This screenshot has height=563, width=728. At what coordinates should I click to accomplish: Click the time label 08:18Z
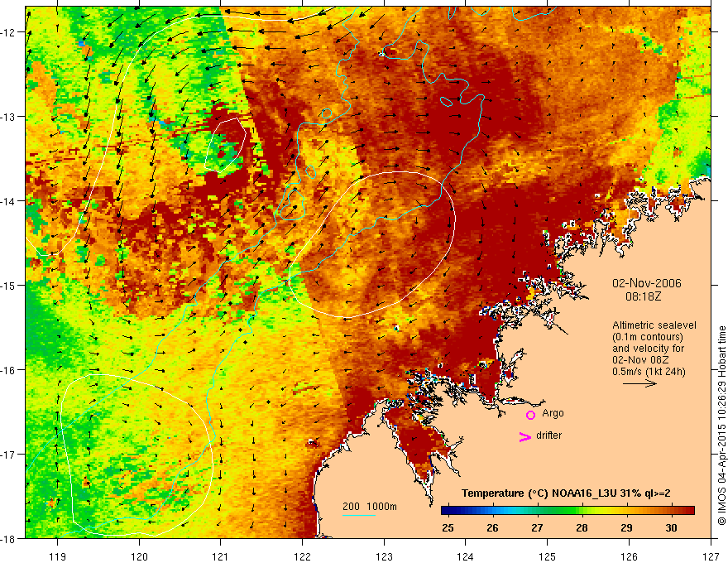point(643,296)
